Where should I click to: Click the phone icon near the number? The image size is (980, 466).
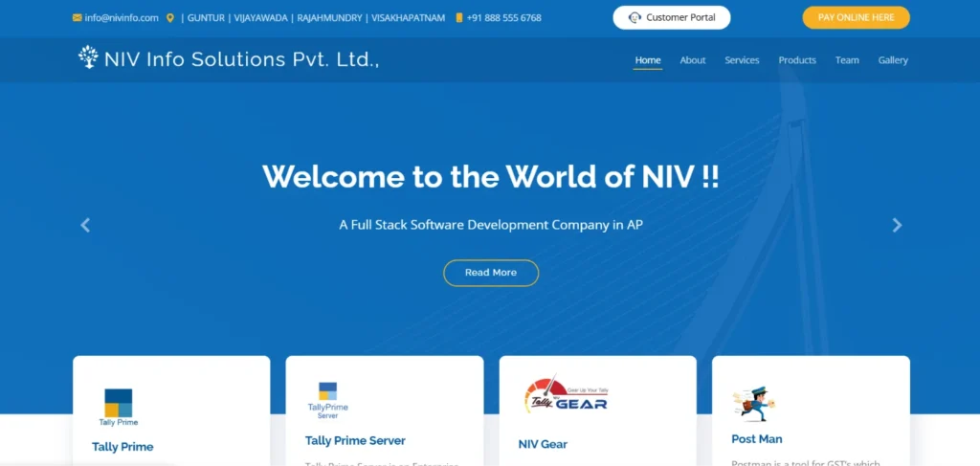[x=459, y=17]
